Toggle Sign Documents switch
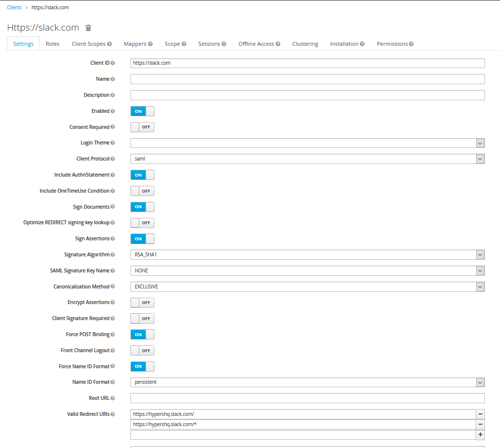The height and width of the screenshot is (448, 500). (x=142, y=207)
